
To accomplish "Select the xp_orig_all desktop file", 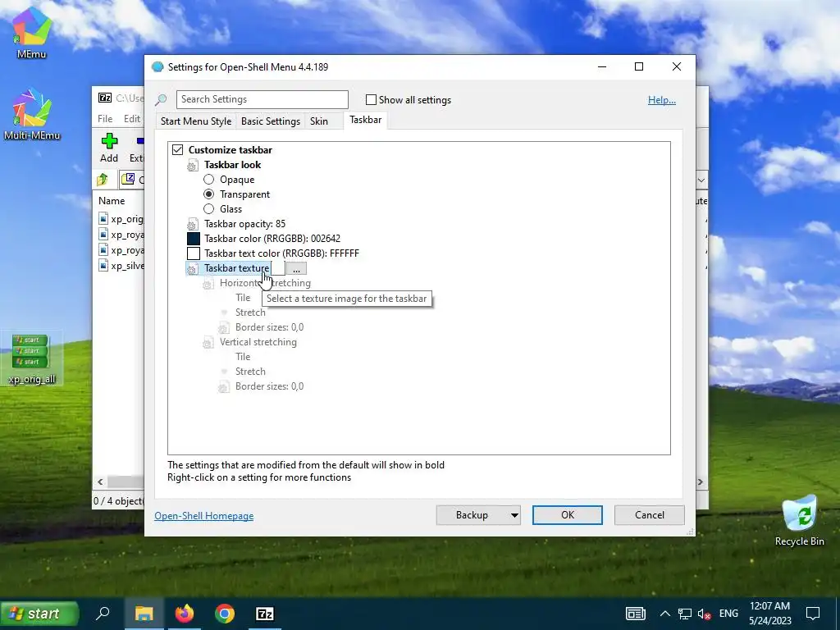I will pos(32,359).
